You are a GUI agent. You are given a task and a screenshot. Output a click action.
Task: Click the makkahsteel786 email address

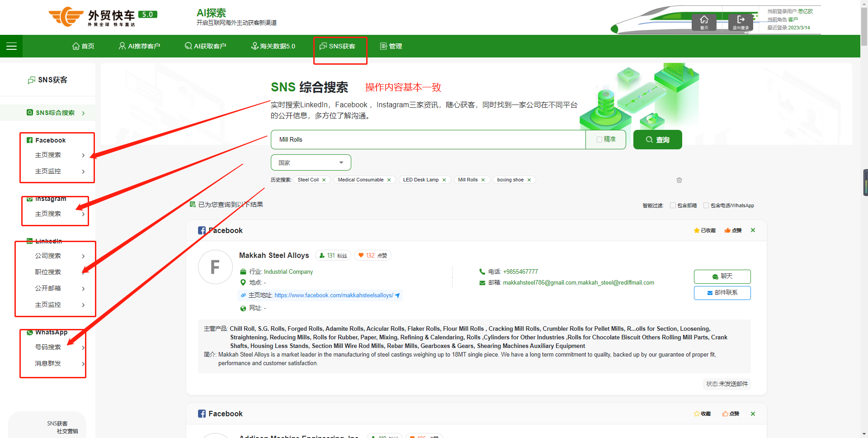coord(540,283)
